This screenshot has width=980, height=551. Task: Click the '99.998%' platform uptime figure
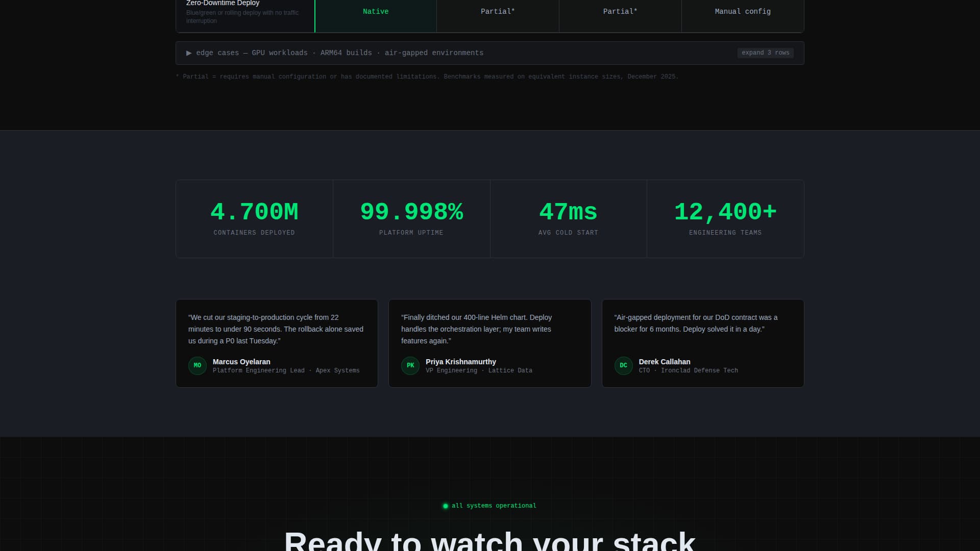click(411, 212)
